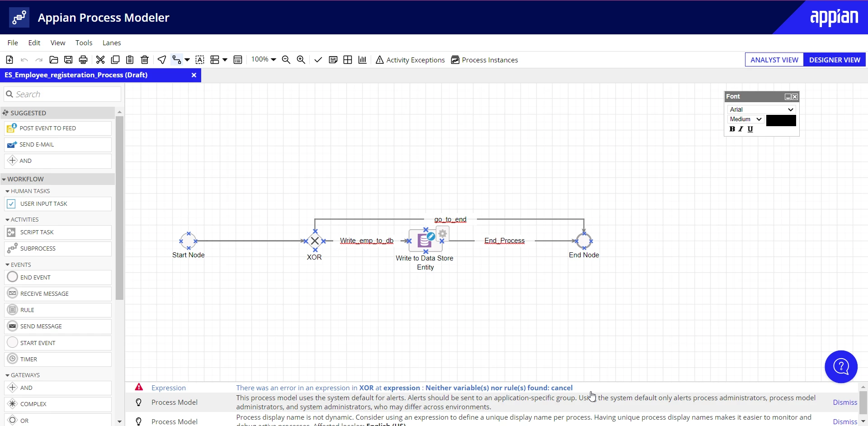Toggle bold in the Font panel

pos(732,129)
